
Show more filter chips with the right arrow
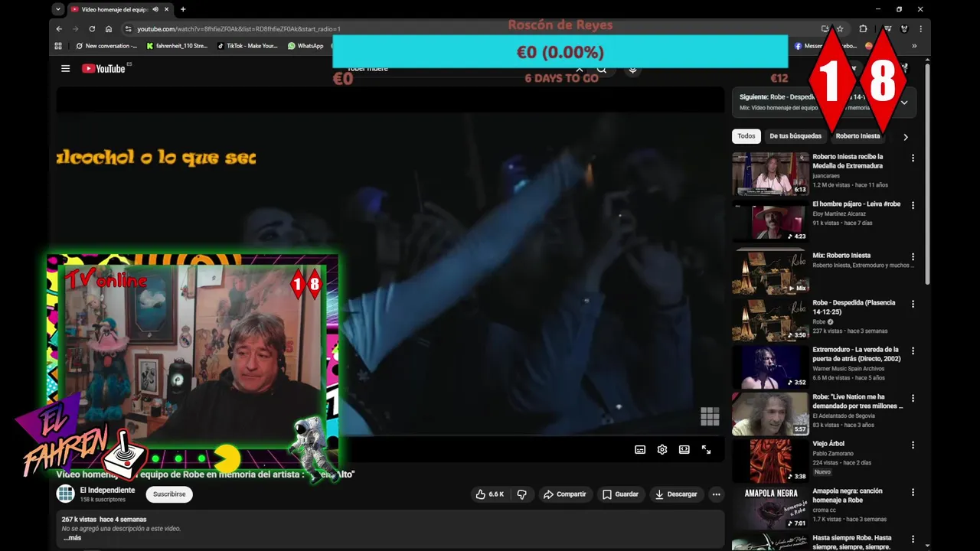coord(905,137)
